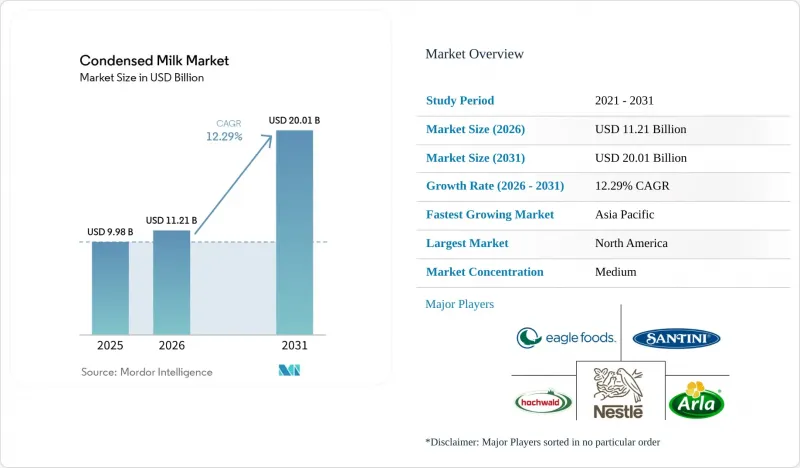Click the 'Asia Pacific' value
This screenshot has height=468, width=800.
624,214
